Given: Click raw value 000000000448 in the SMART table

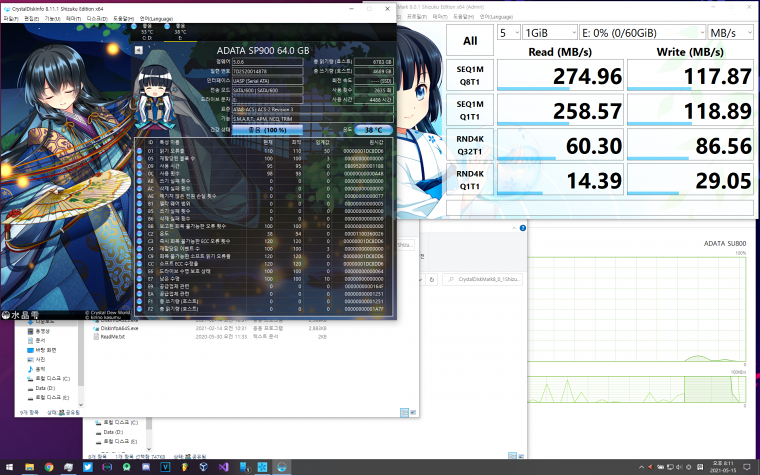Looking at the screenshot, I should point(364,174).
